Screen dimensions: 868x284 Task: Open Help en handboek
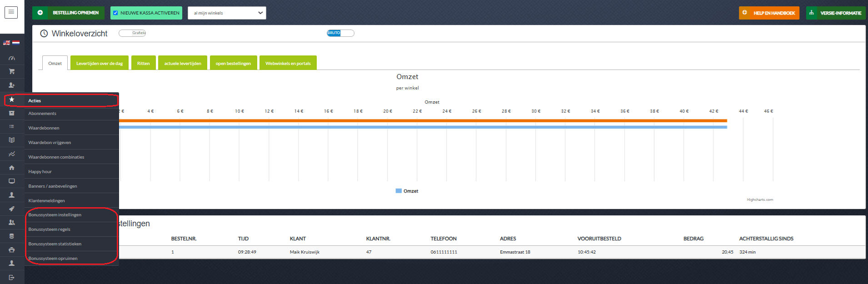(769, 13)
